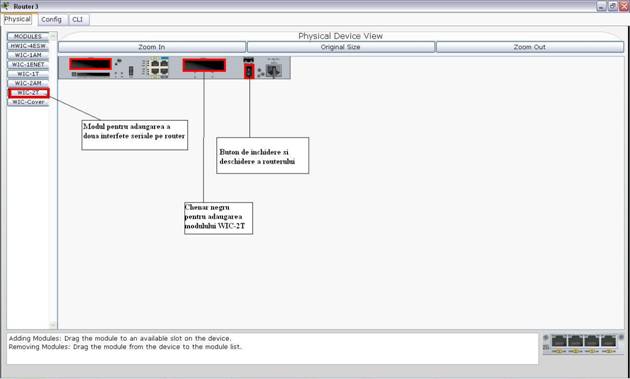The width and height of the screenshot is (630, 379).
Task: Click the compact flash slot on router
Action: tap(91, 74)
